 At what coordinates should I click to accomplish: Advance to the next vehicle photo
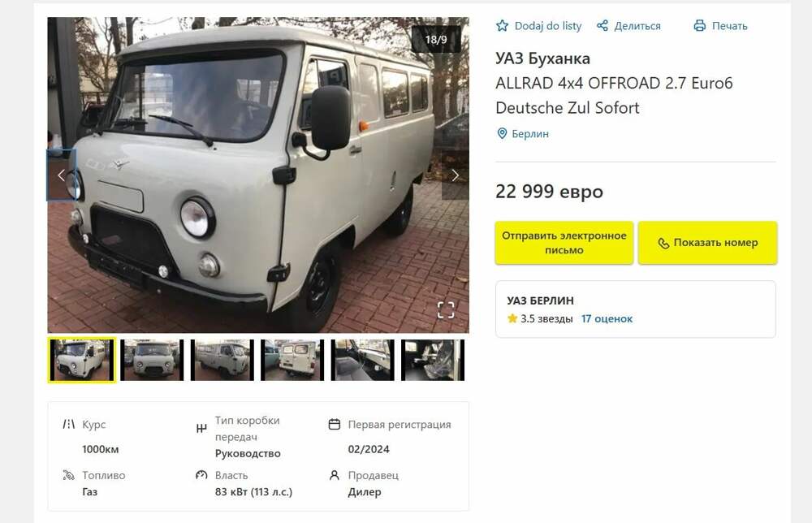(455, 175)
